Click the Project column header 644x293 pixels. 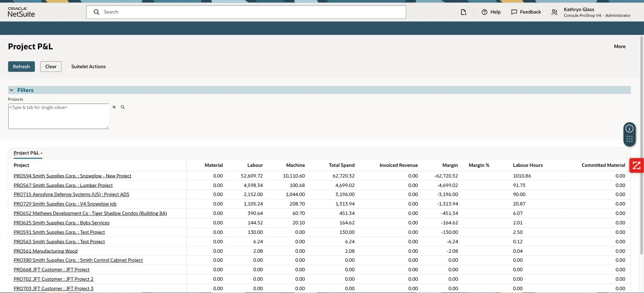21,165
